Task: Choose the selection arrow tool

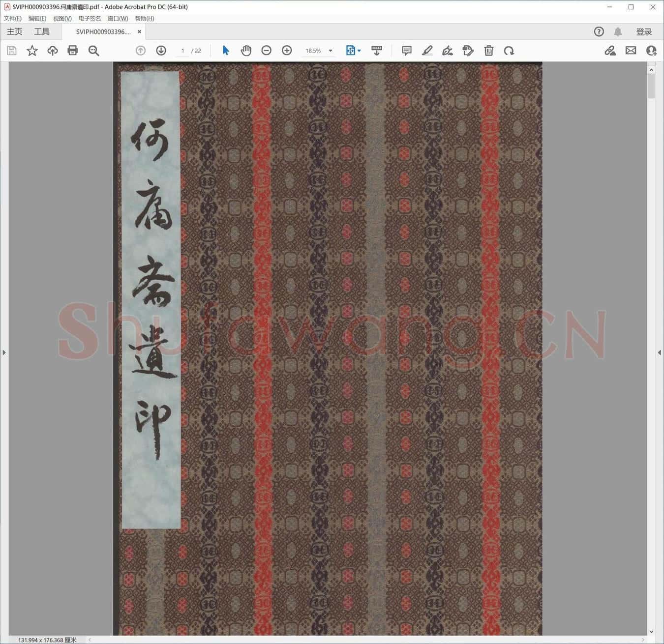Action: pos(226,51)
